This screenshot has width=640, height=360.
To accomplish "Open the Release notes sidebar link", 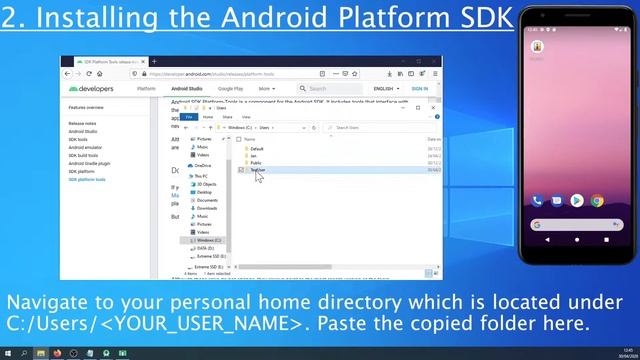I will point(82,123).
